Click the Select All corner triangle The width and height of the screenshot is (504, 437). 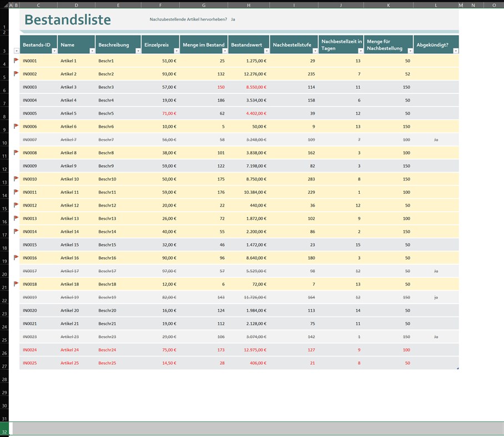[6, 6]
